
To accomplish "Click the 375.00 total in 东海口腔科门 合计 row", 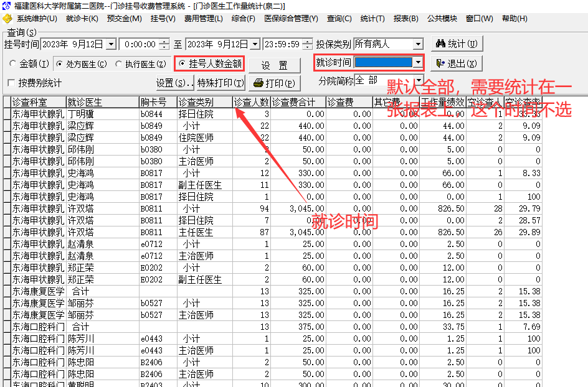I will (x=298, y=327).
